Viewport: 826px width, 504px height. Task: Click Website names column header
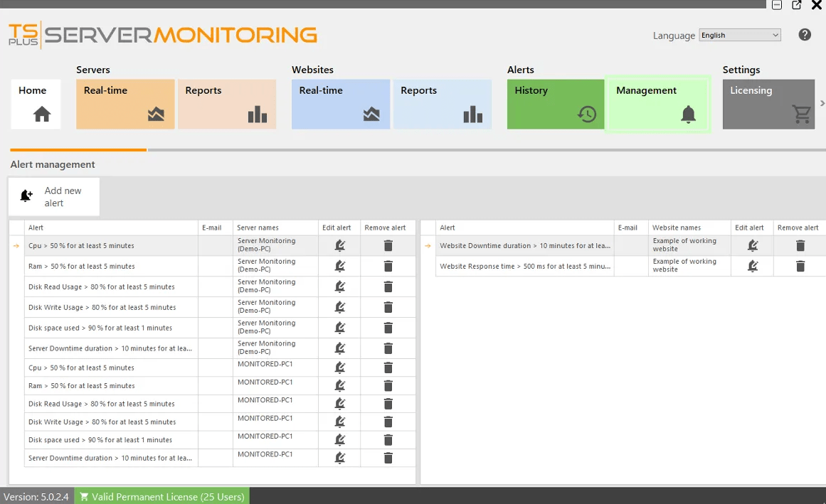(689, 227)
